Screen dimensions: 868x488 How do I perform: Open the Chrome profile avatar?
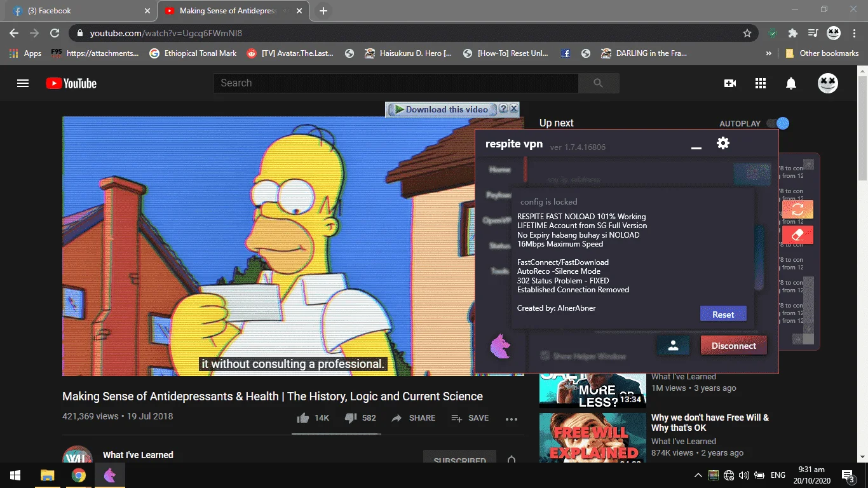[x=834, y=33]
